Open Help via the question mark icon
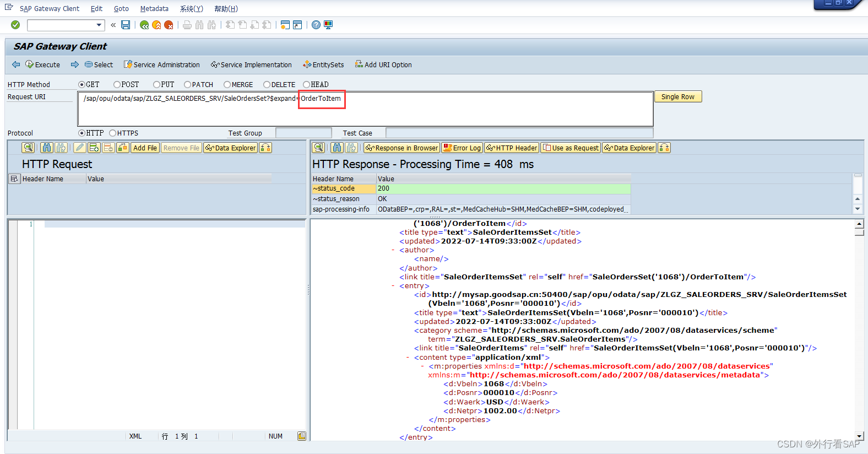This screenshot has height=454, width=868. point(316,25)
